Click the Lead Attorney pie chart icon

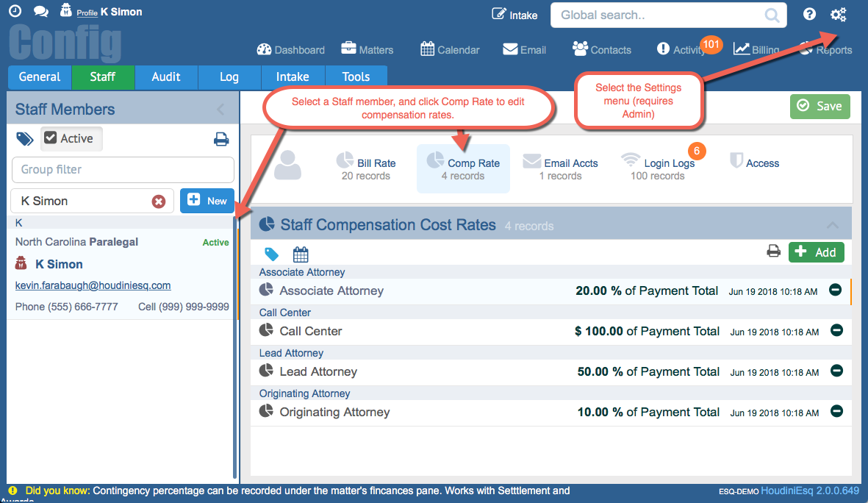click(x=266, y=370)
